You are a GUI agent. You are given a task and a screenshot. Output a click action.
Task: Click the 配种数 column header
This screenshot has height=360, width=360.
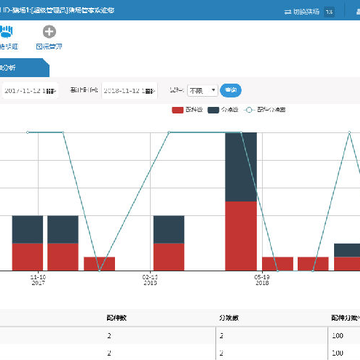[117, 318]
